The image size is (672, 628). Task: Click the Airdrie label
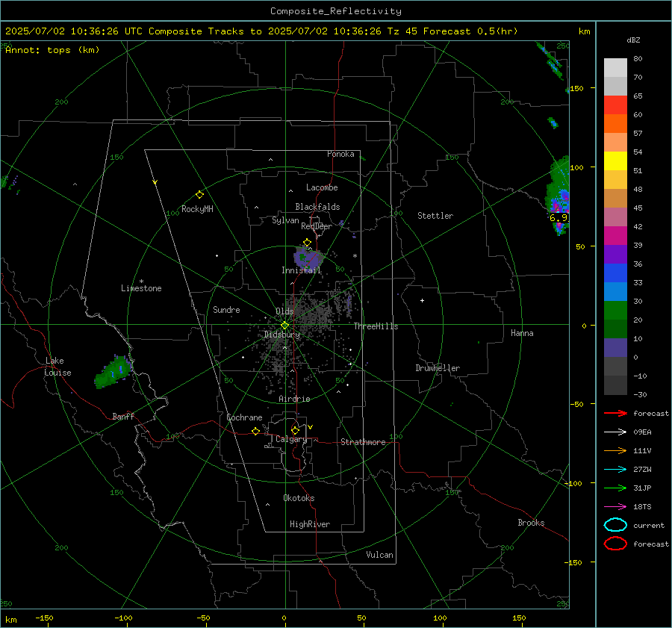[294, 399]
